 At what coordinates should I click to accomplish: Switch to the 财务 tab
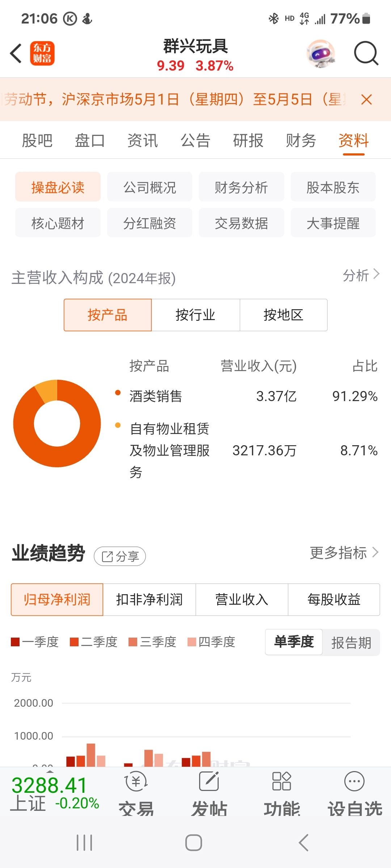[301, 141]
